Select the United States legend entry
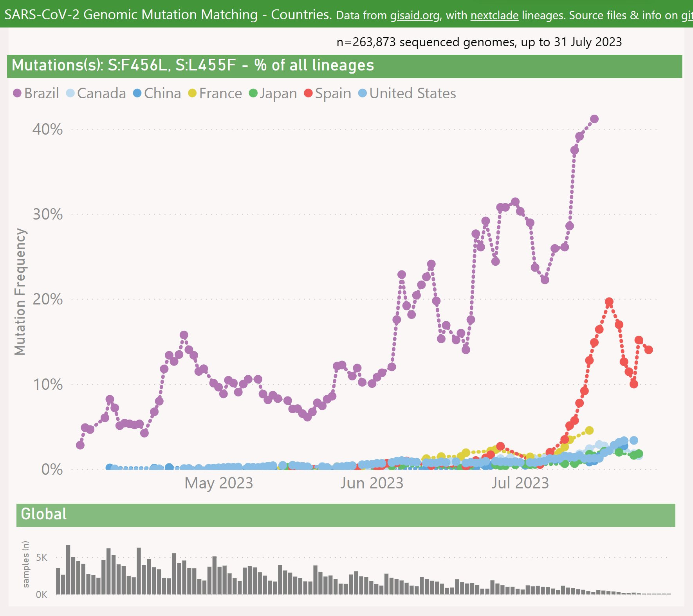 (407, 93)
